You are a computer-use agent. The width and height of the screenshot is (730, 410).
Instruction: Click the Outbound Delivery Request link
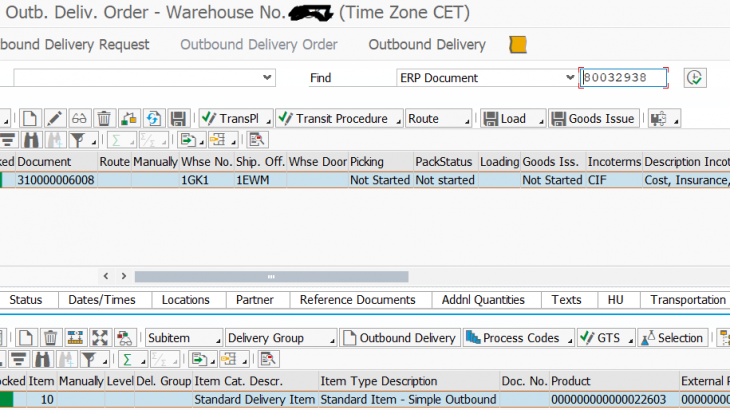click(x=74, y=45)
